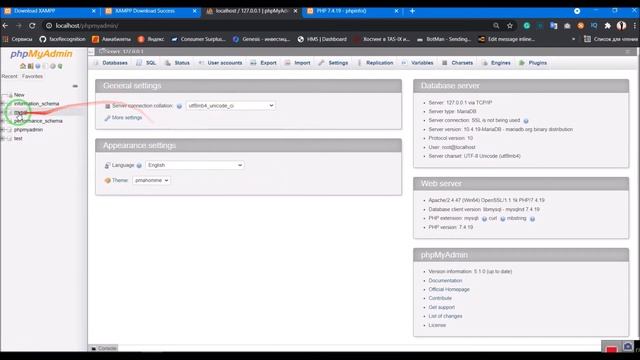Open the List of changes link
This screenshot has width=640, height=360.
coord(445,316)
